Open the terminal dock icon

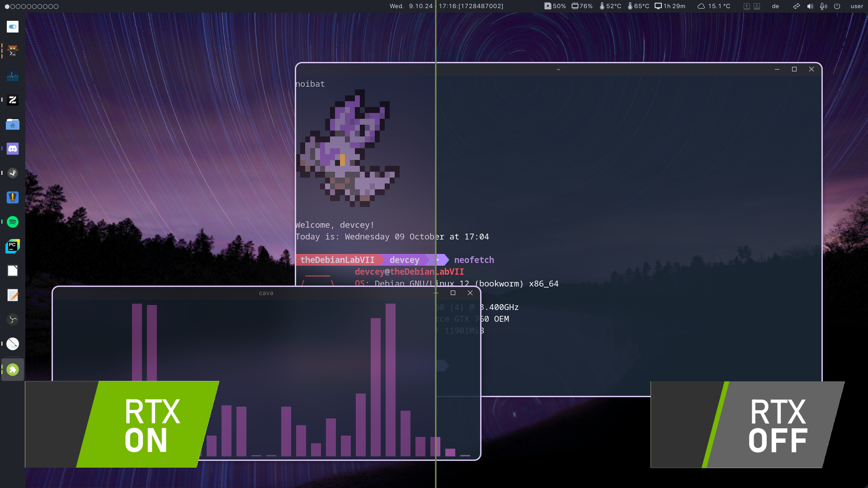13,51
